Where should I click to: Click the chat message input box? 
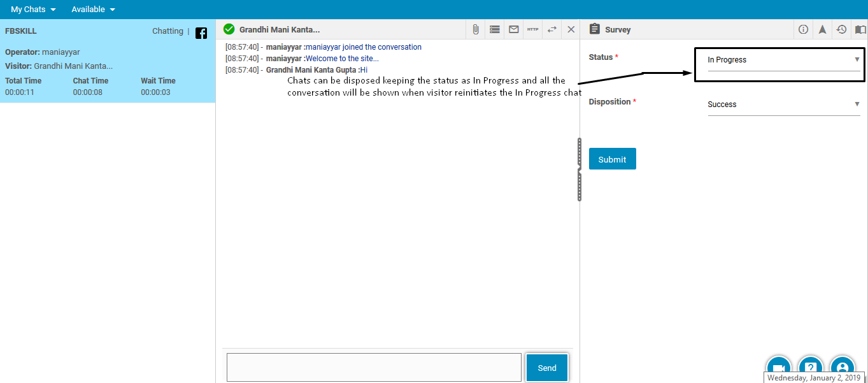tap(374, 368)
